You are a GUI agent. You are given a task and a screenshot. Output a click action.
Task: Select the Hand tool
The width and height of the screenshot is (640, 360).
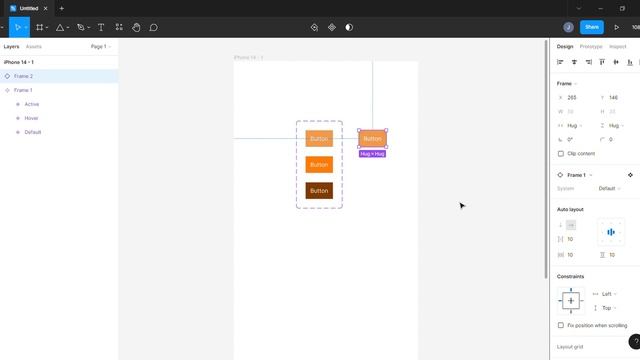click(x=136, y=27)
